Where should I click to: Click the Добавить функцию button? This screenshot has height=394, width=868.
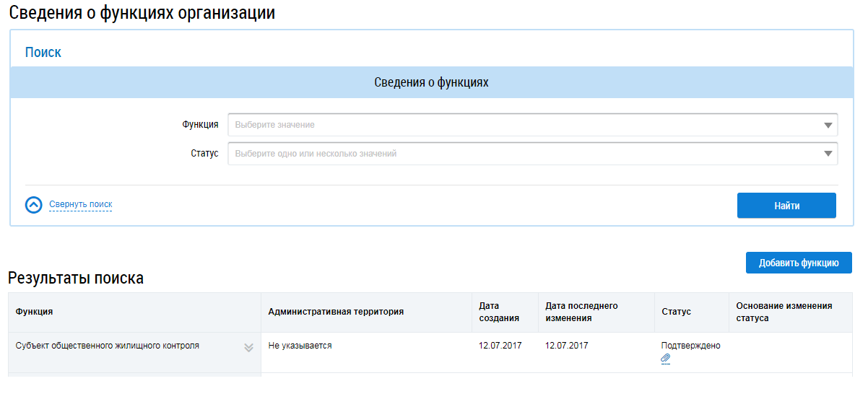pos(798,263)
